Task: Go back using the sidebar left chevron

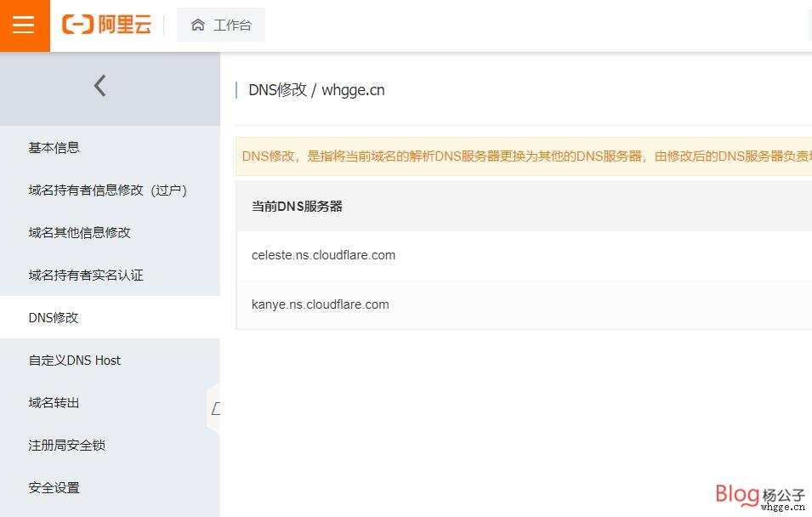Action: [100, 85]
